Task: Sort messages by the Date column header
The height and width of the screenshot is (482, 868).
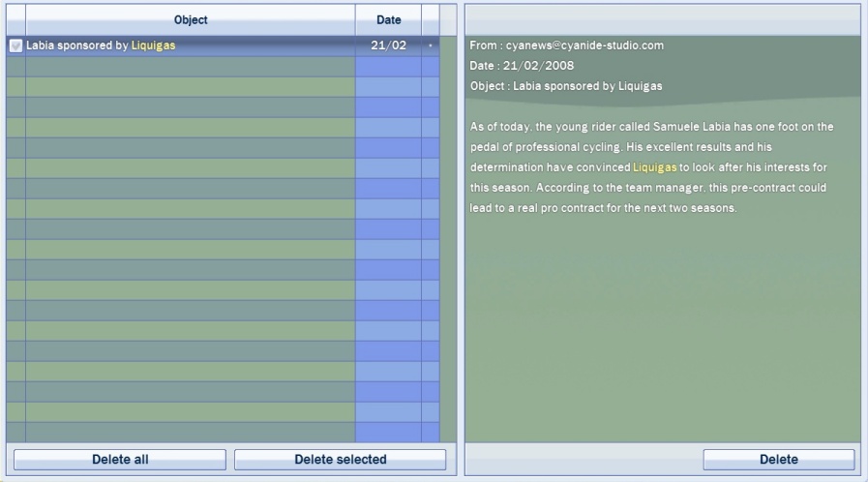Action: [388, 19]
